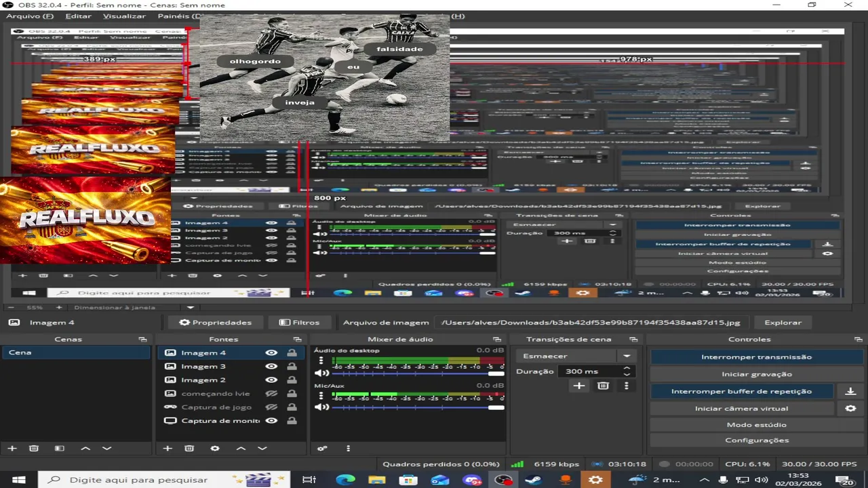Browse image file with Explorar button

[783, 323]
